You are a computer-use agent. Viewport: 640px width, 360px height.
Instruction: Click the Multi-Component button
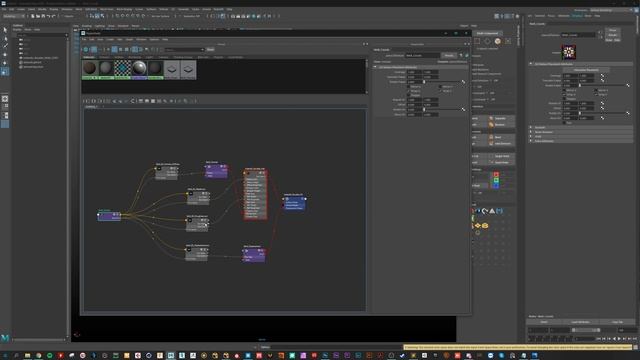[488, 33]
